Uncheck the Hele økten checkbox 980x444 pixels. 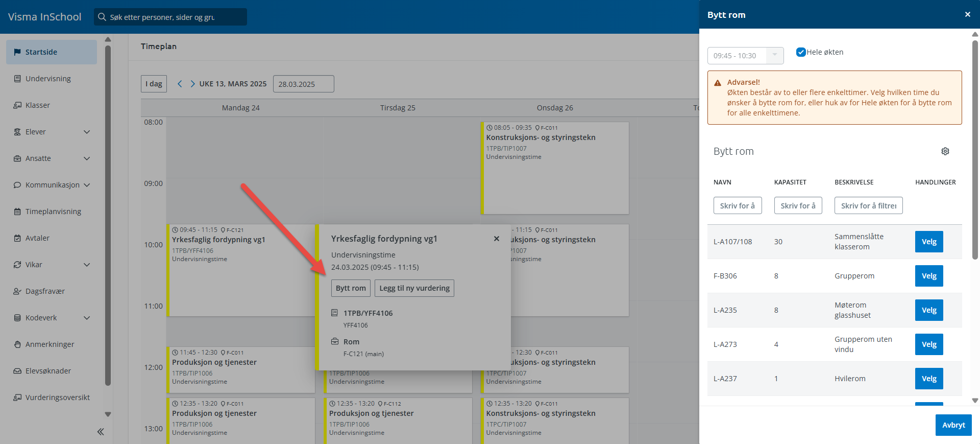click(801, 52)
